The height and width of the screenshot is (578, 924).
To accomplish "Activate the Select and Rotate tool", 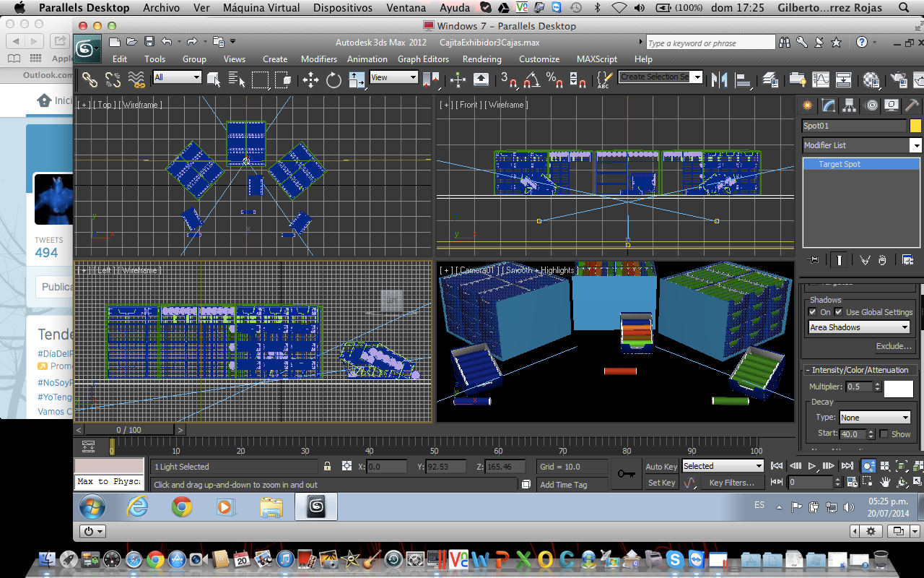I will point(334,79).
